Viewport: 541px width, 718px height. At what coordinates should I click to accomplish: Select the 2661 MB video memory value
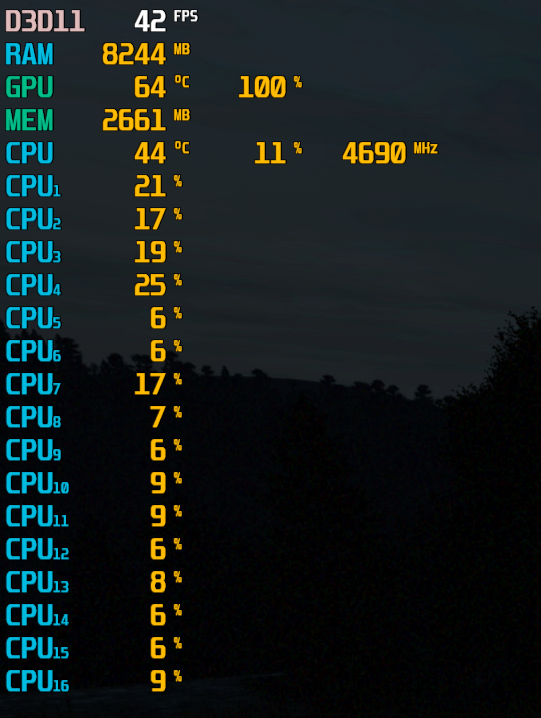pyautogui.click(x=146, y=120)
